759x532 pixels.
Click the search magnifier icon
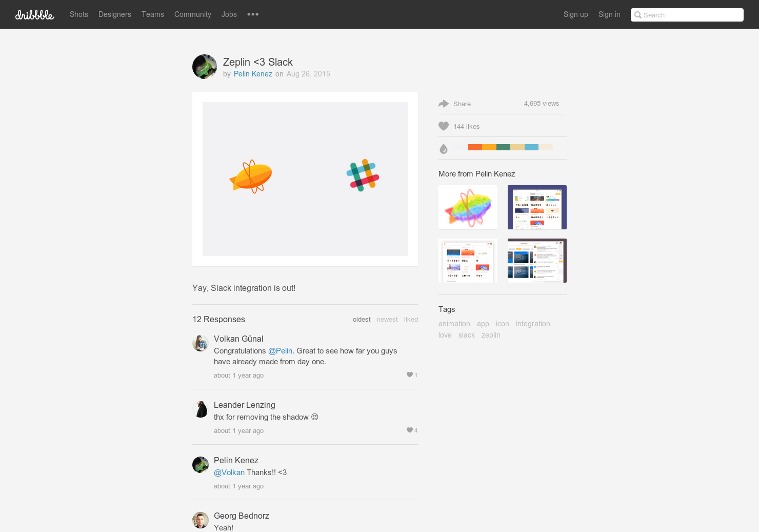point(638,15)
